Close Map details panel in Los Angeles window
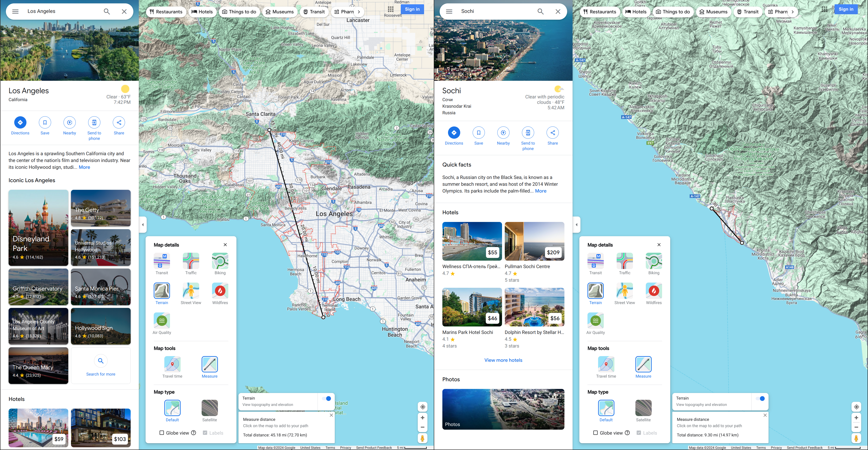This screenshot has height=450, width=868. (225, 245)
